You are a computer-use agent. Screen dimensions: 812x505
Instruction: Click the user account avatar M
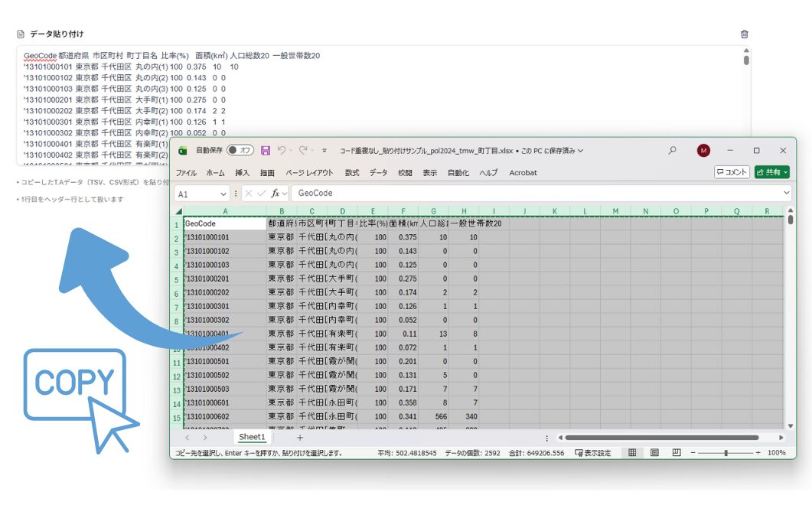click(x=703, y=151)
